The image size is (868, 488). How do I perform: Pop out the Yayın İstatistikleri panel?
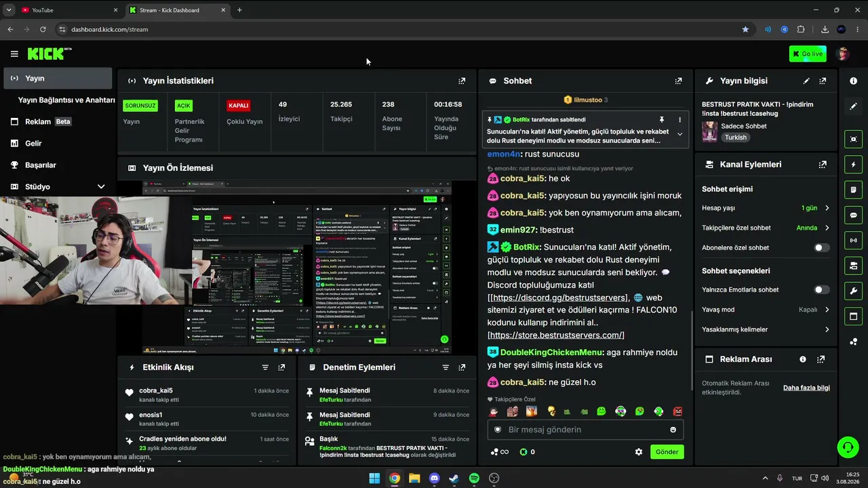point(462,81)
